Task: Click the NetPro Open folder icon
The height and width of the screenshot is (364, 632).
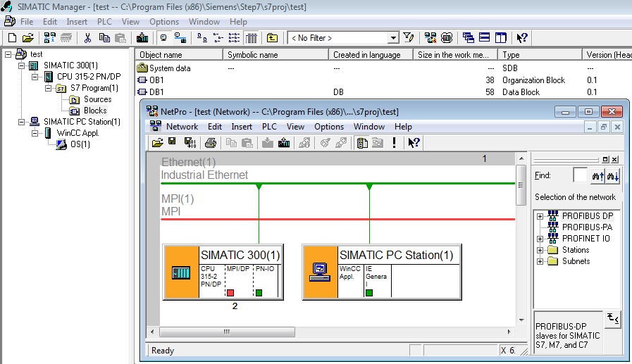Action: [x=158, y=142]
